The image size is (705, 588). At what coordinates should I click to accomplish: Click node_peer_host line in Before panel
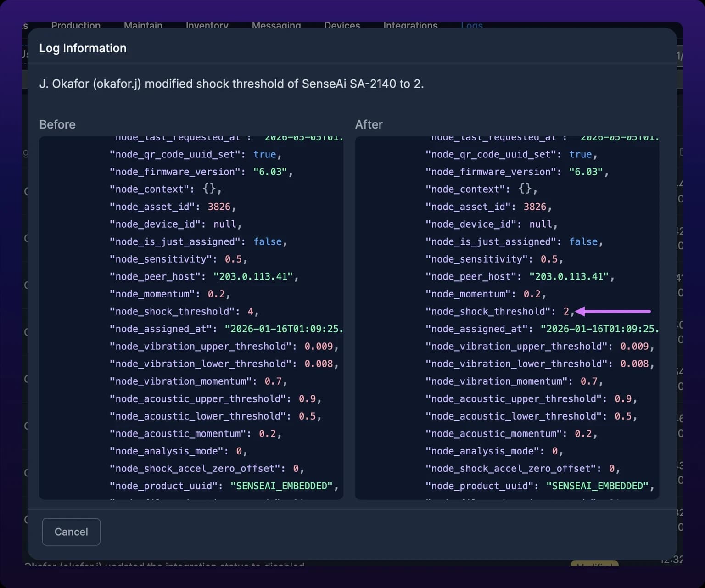(204, 276)
